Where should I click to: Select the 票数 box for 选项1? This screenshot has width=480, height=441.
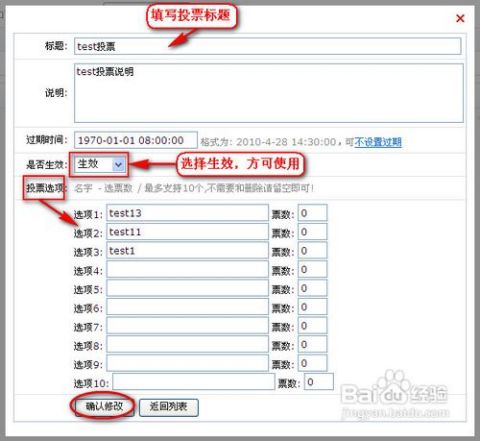pos(312,213)
